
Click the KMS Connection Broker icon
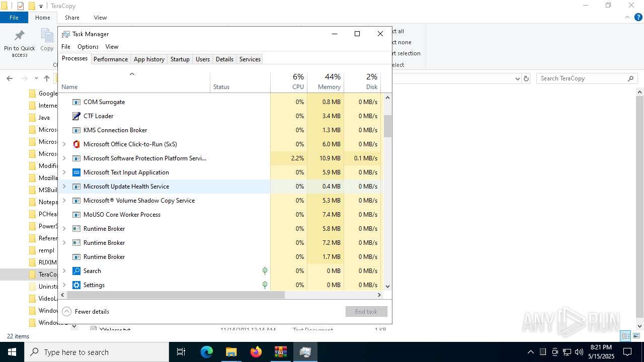pyautogui.click(x=76, y=130)
